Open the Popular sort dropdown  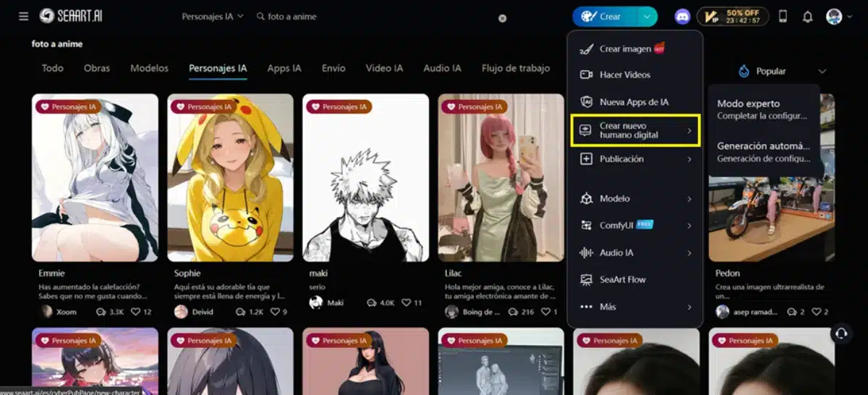[x=782, y=72]
